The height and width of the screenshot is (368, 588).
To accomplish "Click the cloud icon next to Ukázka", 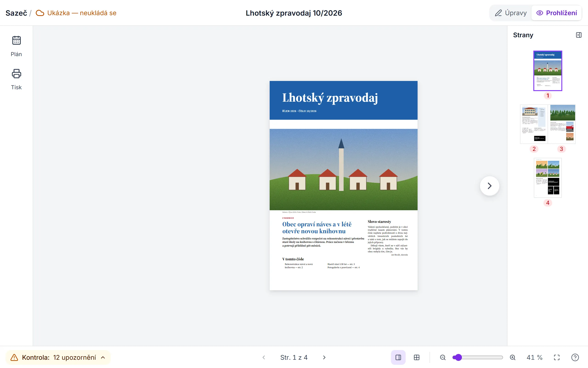I will (40, 13).
